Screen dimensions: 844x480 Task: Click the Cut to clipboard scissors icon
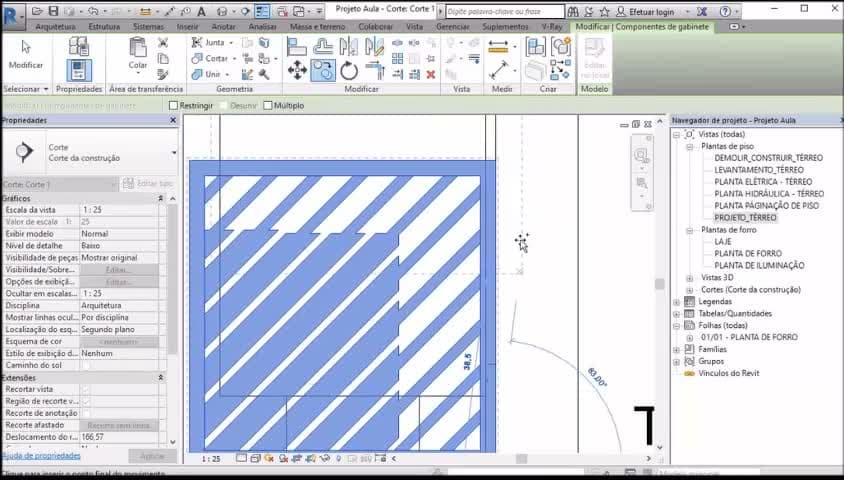(163, 43)
